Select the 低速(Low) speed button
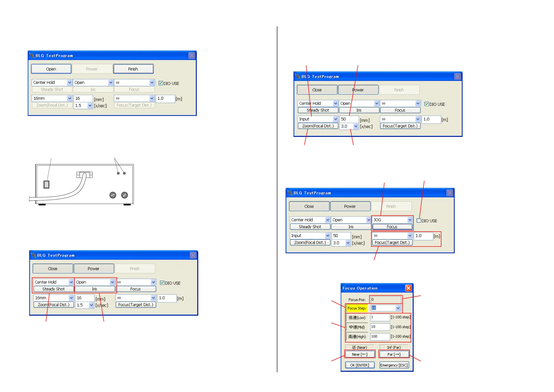Image resolution: width=554 pixels, height=392 pixels. tap(357, 318)
